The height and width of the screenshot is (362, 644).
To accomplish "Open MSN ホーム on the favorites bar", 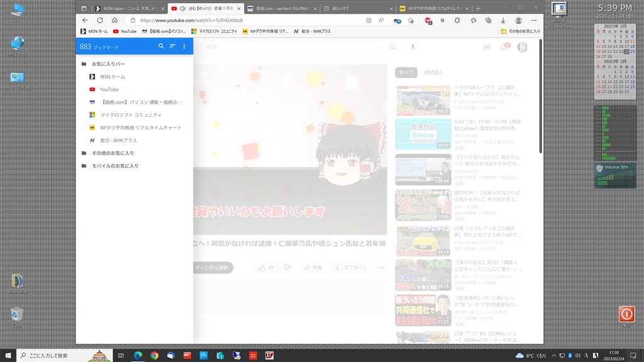I will click(94, 31).
